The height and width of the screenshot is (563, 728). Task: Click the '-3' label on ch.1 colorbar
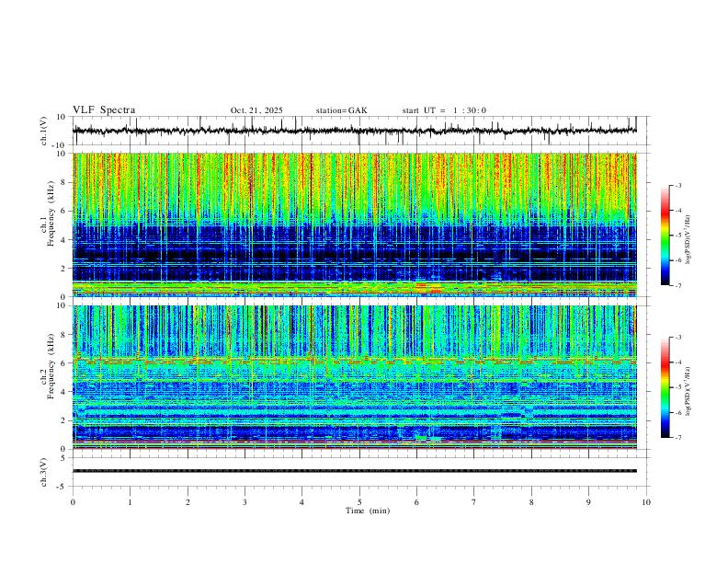677,185
